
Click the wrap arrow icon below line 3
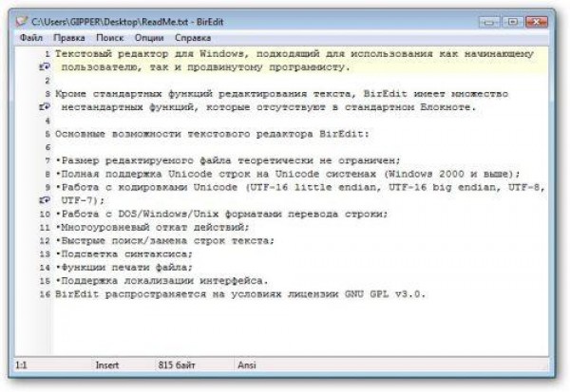click(x=45, y=107)
